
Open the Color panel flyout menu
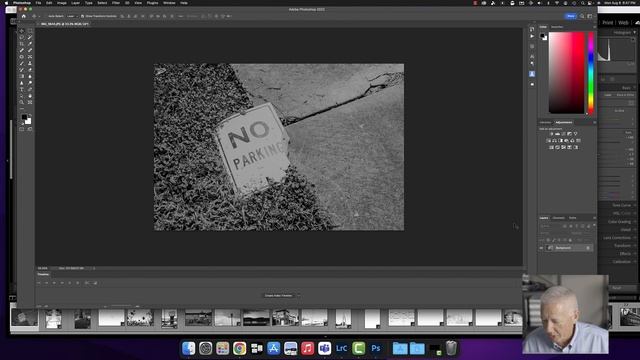[594, 27]
